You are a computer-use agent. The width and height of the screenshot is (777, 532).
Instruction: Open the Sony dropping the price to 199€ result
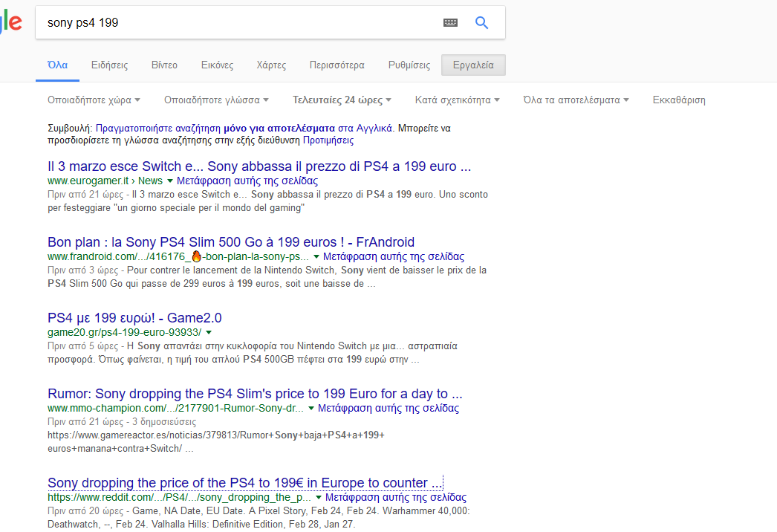point(245,483)
